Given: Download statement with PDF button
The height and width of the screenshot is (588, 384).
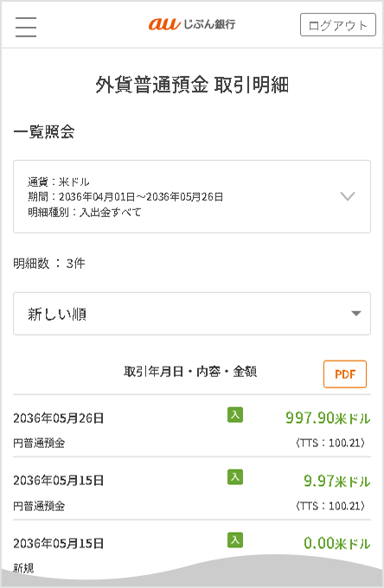Looking at the screenshot, I should click(345, 374).
